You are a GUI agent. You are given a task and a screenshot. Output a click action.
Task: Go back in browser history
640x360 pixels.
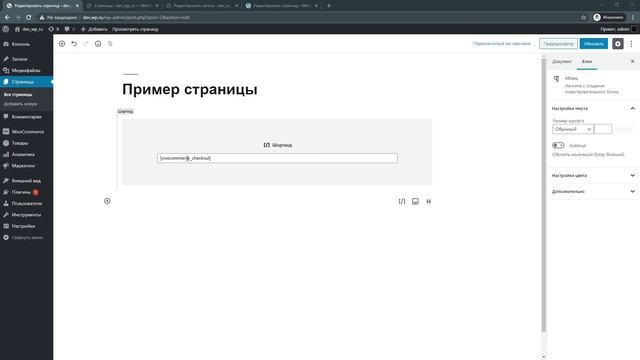point(7,18)
